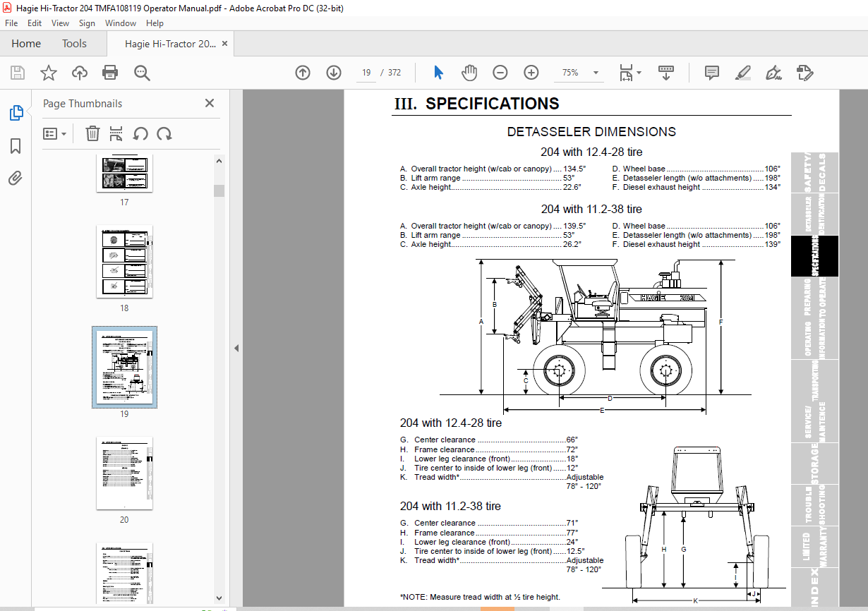Open thumbnails panel options menu
This screenshot has height=611, width=868.
(55, 133)
